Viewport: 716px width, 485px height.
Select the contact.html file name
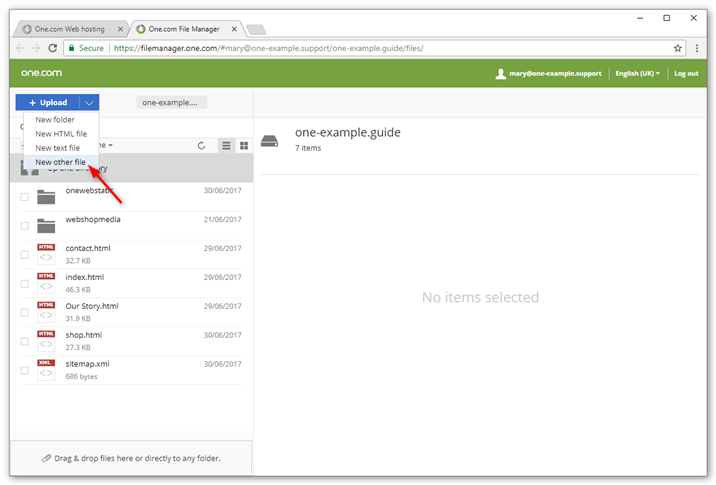(88, 248)
